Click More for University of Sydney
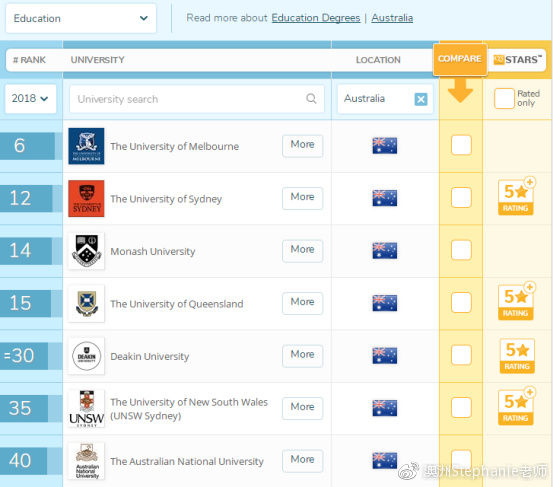Viewport: 554px width, 487px height. [302, 198]
